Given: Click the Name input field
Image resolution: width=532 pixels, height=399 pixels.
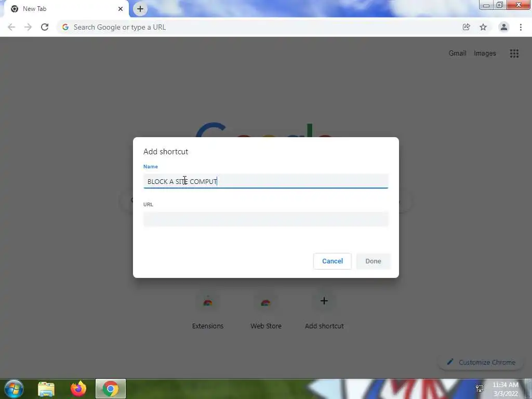Looking at the screenshot, I should point(265,181).
